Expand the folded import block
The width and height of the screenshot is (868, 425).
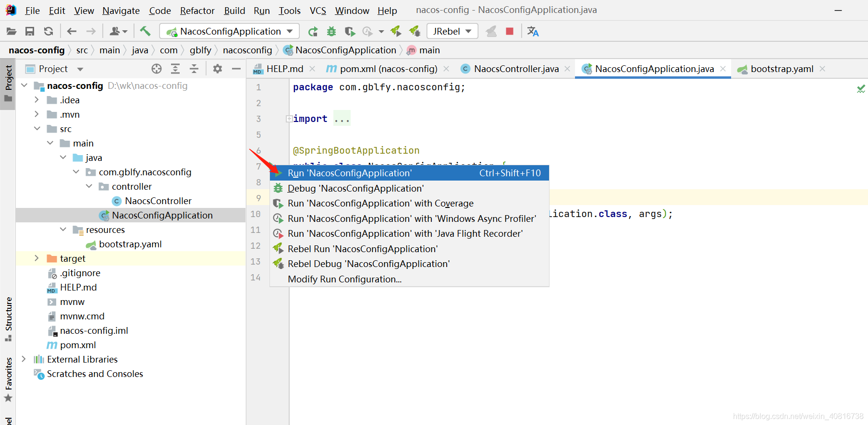click(x=289, y=119)
